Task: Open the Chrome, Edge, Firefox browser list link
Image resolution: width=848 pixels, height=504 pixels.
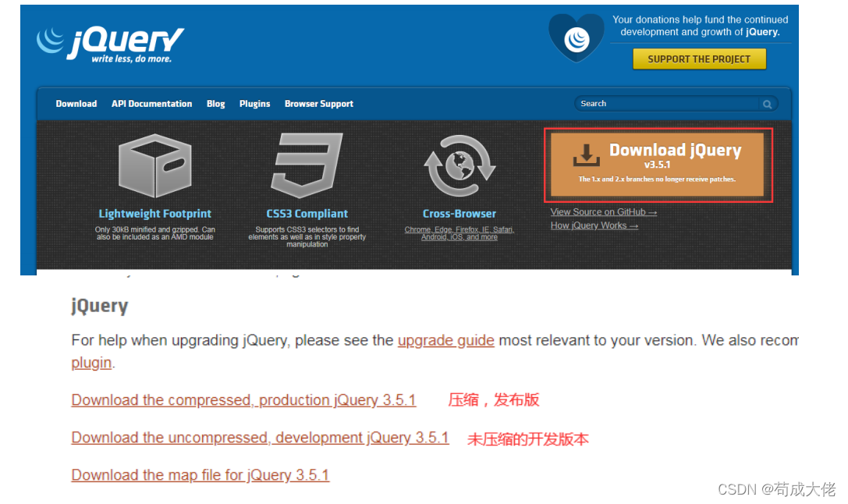Action: pos(459,233)
